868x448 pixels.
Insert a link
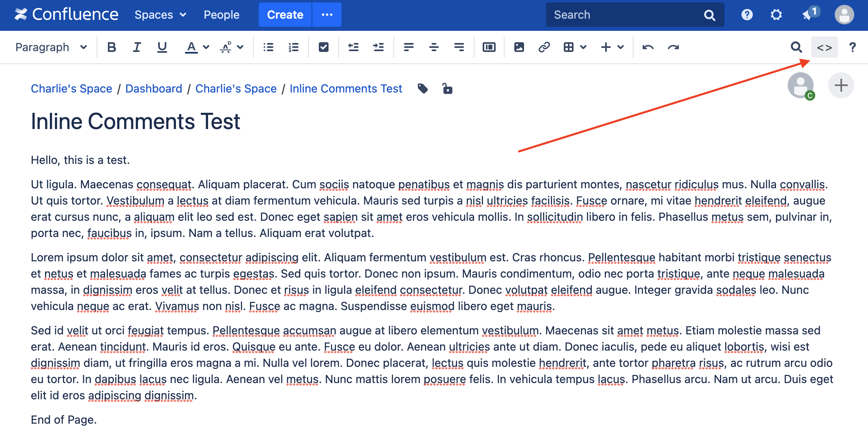[544, 47]
